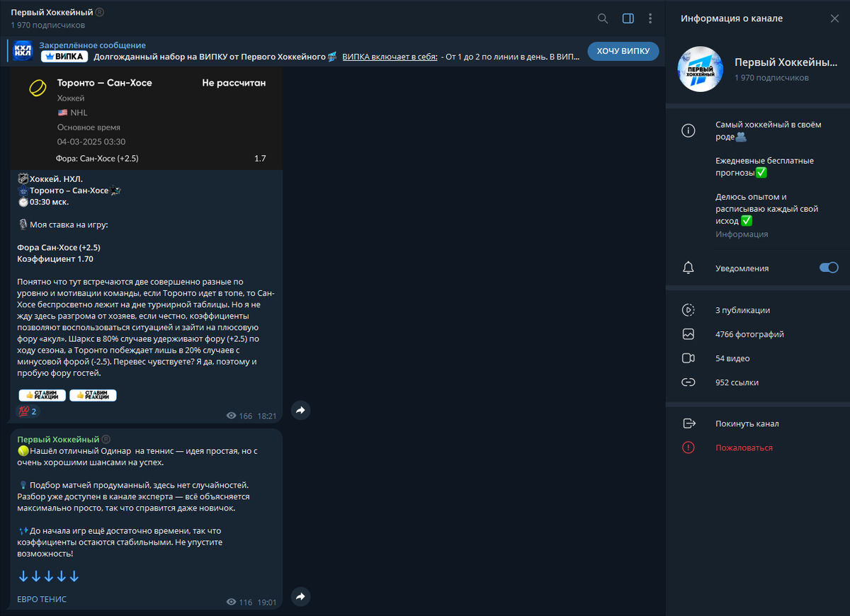This screenshot has width=850, height=616.
Task: Click the first СТАВИМ РЕАКЦИИ sticker
Action: point(42,395)
